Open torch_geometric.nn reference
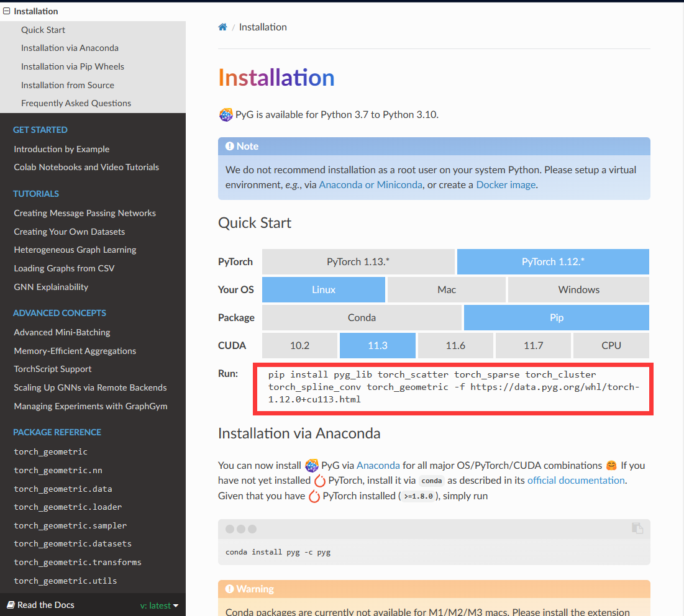Screen dimensions: 684x616 [58, 471]
